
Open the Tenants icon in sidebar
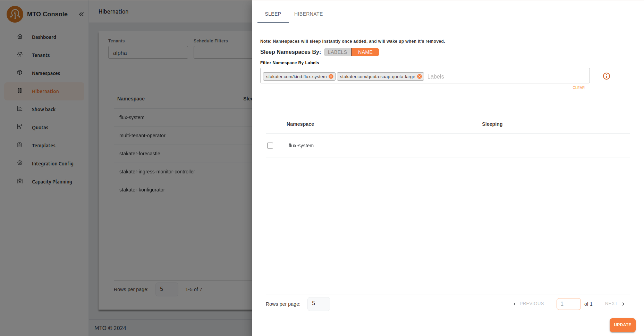[x=20, y=55]
